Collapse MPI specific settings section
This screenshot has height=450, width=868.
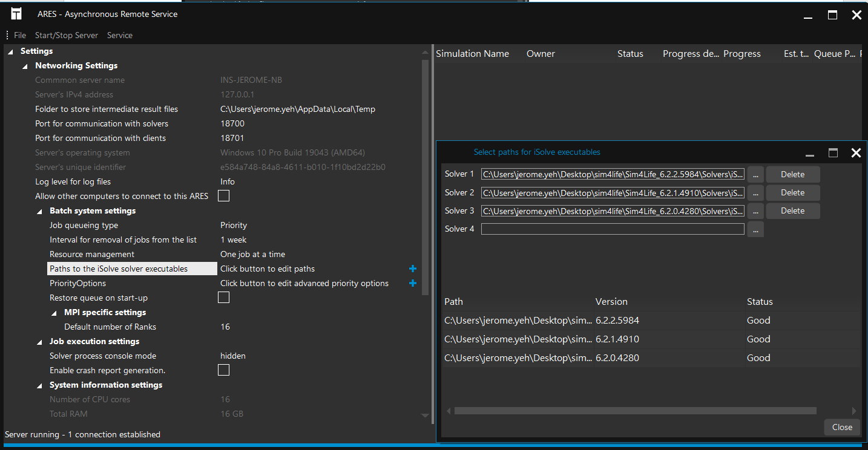pyautogui.click(x=54, y=313)
